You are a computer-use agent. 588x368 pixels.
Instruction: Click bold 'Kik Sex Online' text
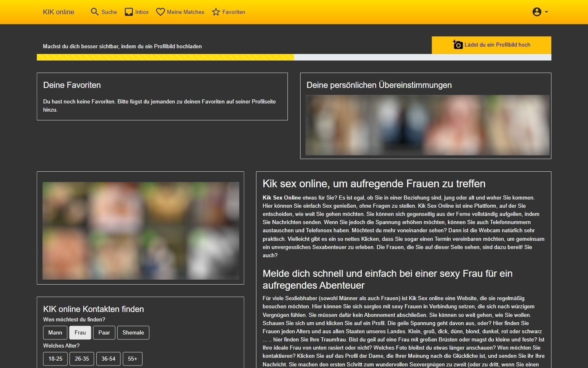click(x=282, y=197)
